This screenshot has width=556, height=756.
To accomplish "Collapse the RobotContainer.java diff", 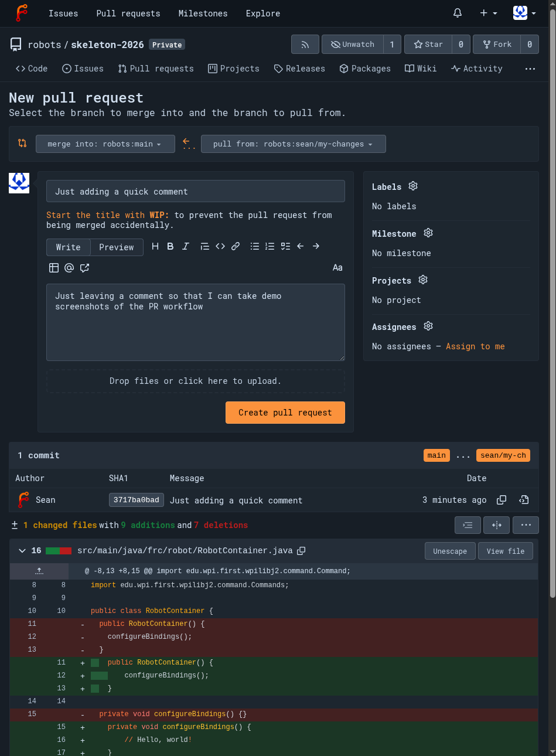I will click(22, 551).
